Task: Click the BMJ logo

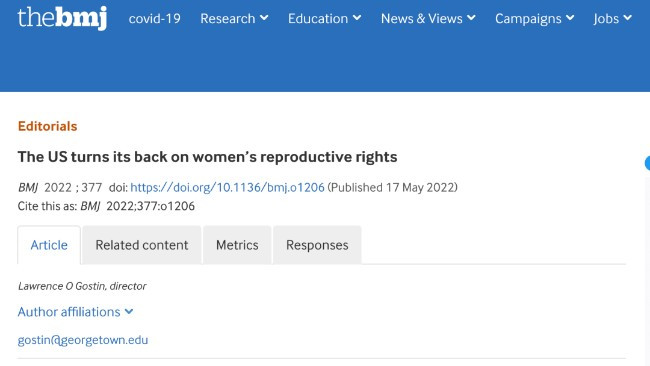Action: 62,18
